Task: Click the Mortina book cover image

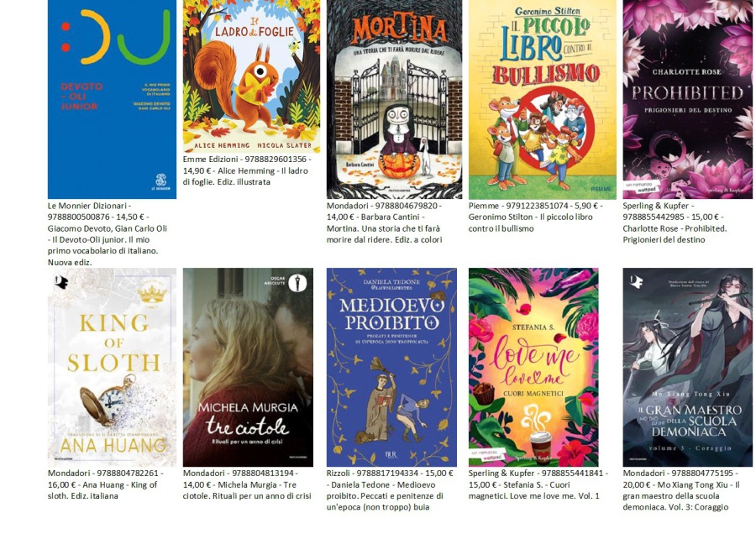Action: [394, 99]
